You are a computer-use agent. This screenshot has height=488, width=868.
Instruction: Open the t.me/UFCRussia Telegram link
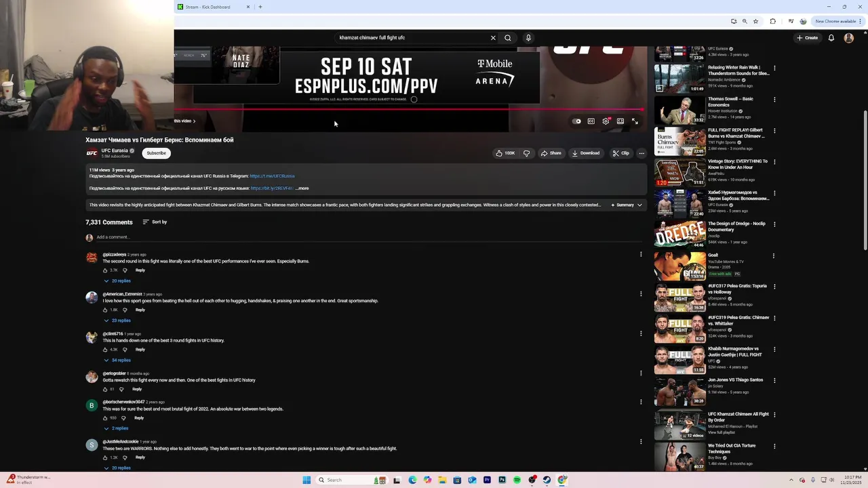pos(272,176)
